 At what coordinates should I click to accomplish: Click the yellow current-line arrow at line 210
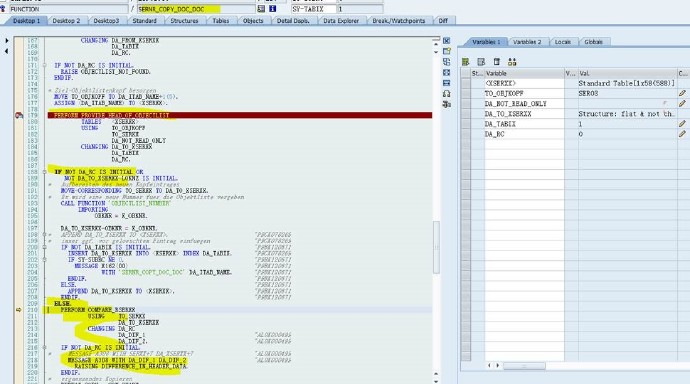point(18,310)
